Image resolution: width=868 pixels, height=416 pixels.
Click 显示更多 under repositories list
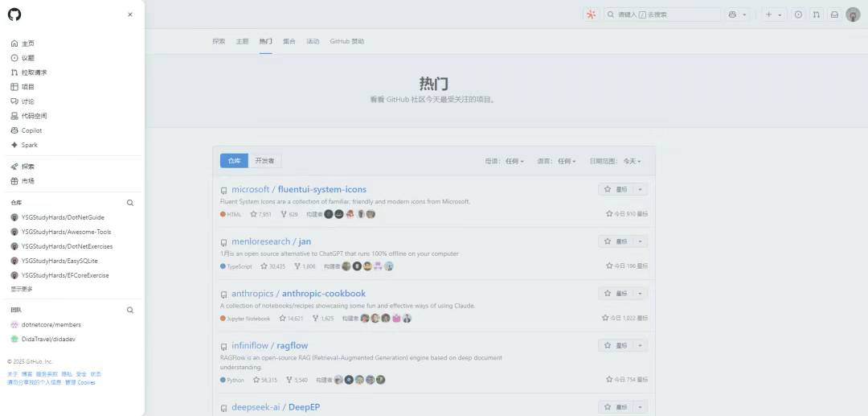coord(23,289)
